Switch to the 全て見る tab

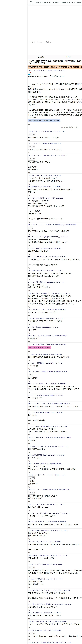tap(41, 57)
